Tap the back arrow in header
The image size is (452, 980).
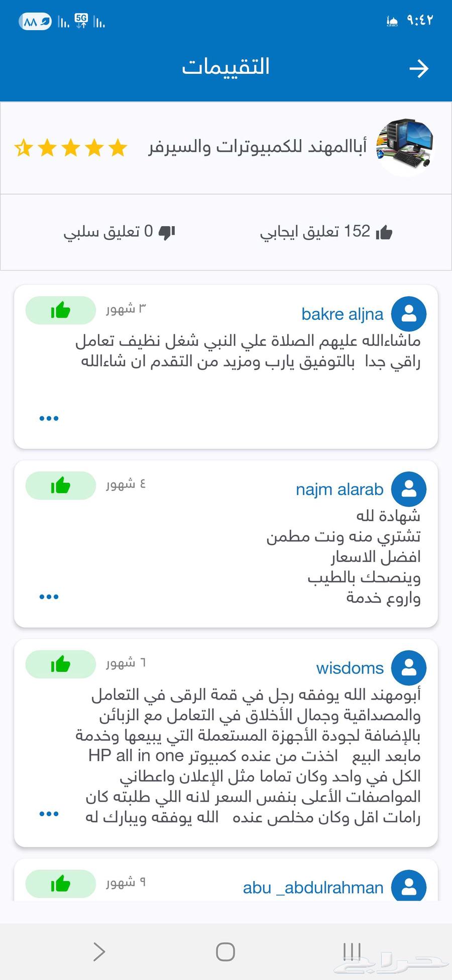[418, 68]
